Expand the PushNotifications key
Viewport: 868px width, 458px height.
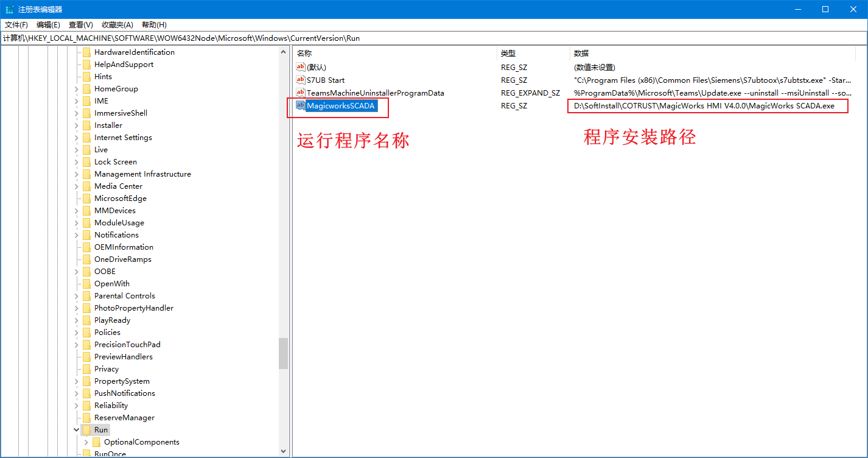coord(77,393)
